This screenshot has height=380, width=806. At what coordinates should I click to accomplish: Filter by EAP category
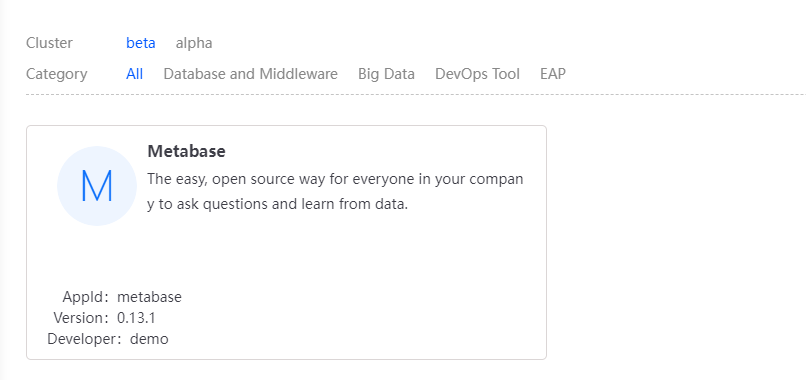point(553,74)
